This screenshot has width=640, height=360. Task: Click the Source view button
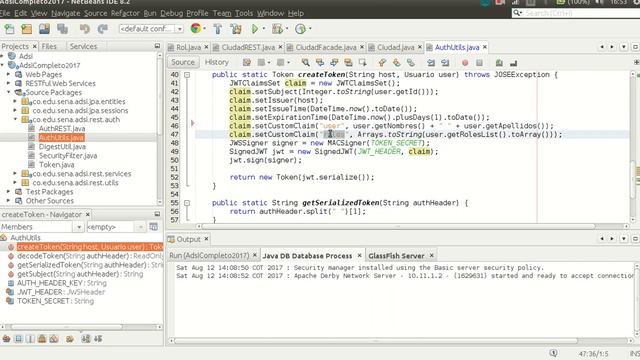point(183,62)
